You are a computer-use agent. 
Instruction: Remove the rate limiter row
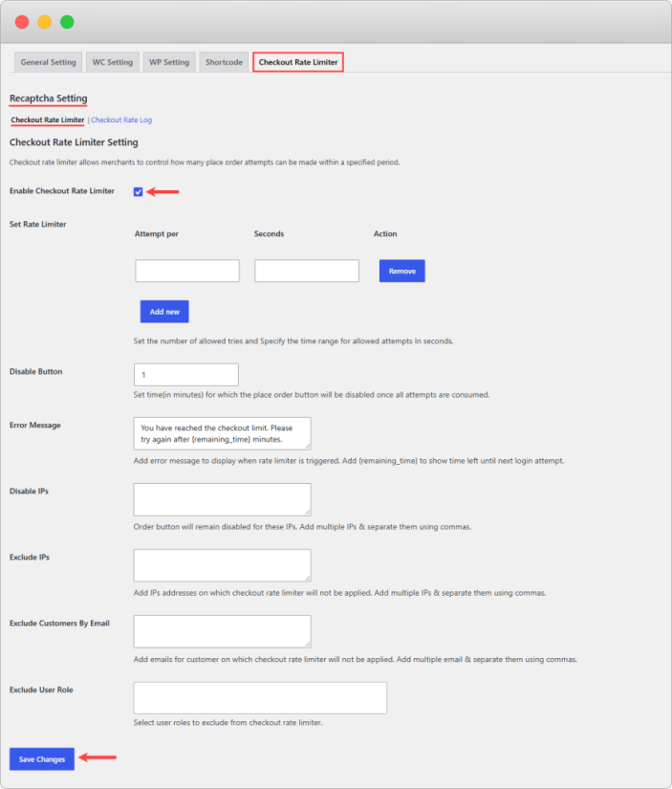tap(401, 271)
